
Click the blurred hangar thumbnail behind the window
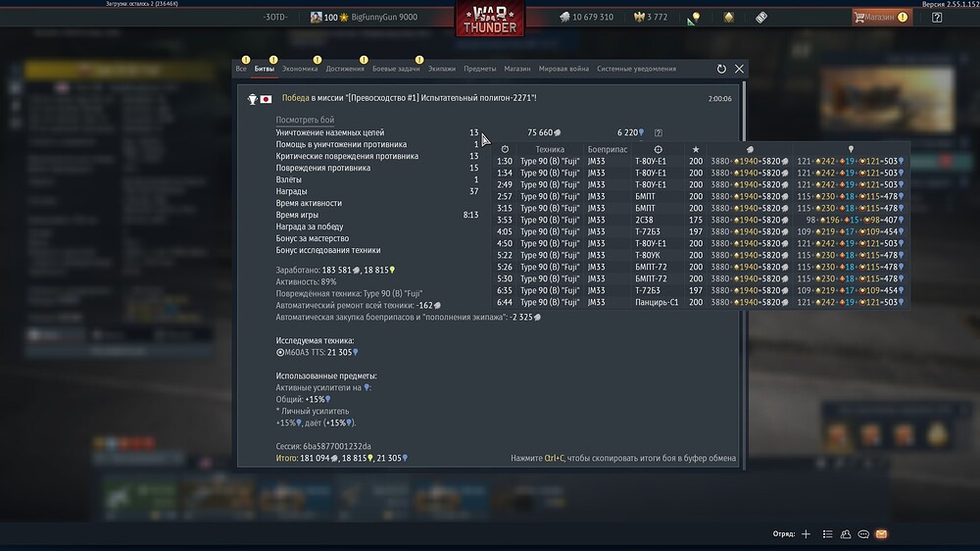click(888, 100)
